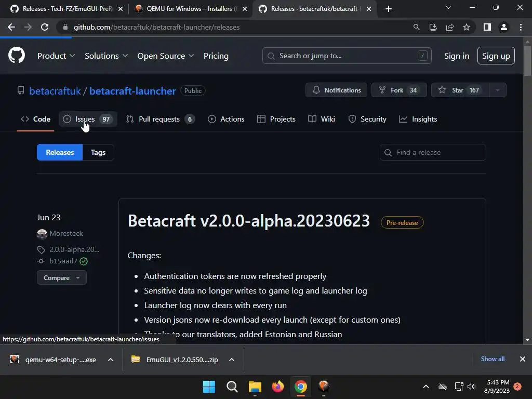Go to the Actions tab
Image resolution: width=532 pixels, height=399 pixels.
coord(226,119)
